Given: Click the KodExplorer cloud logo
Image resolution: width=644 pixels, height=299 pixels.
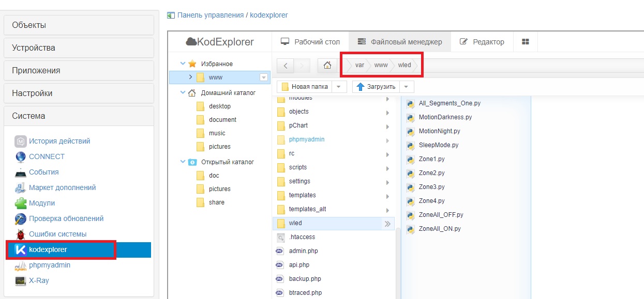Looking at the screenshot, I should tap(220, 42).
